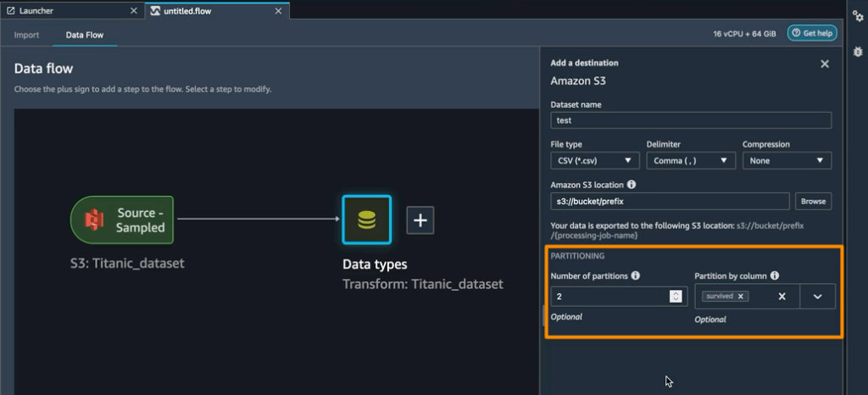Viewport: 868px width, 395px height.
Task: Close the Add a destination panel
Action: pos(824,64)
